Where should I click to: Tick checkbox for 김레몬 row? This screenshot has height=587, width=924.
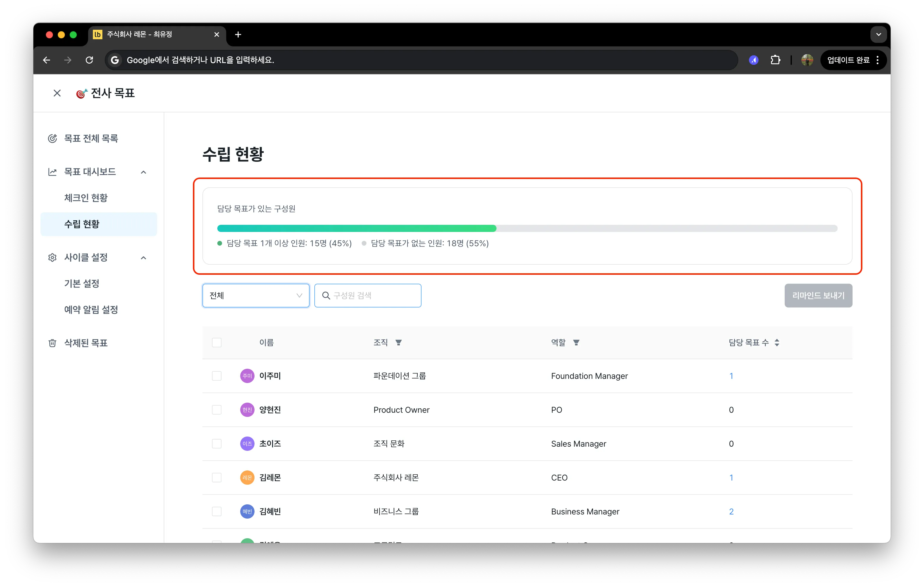point(217,477)
